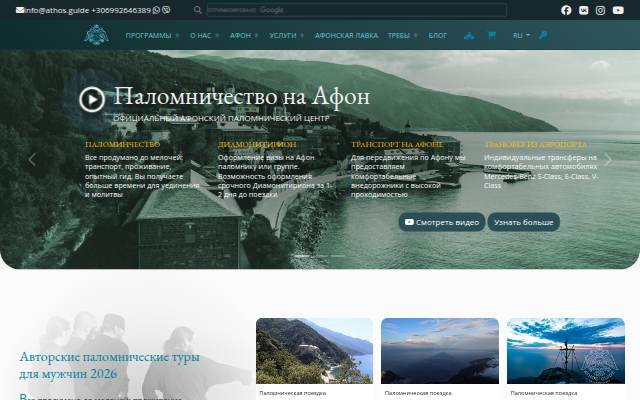The image size is (640, 400).
Task: Click ОФИЦИАЛЬНЫЙ АФОНСКИЙ ПАЛОМНИЧЕСКИЙ ЦЕНТР subtitle
Action: click(221, 118)
